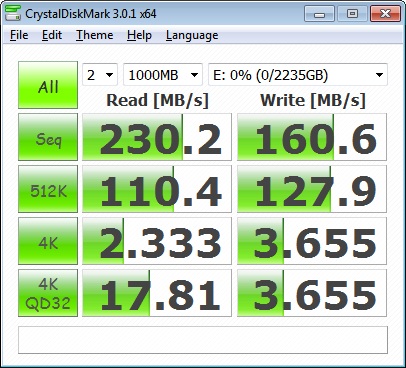Select the 4K QD32 read result 17.81
The width and height of the screenshot is (406, 368).
(x=157, y=293)
